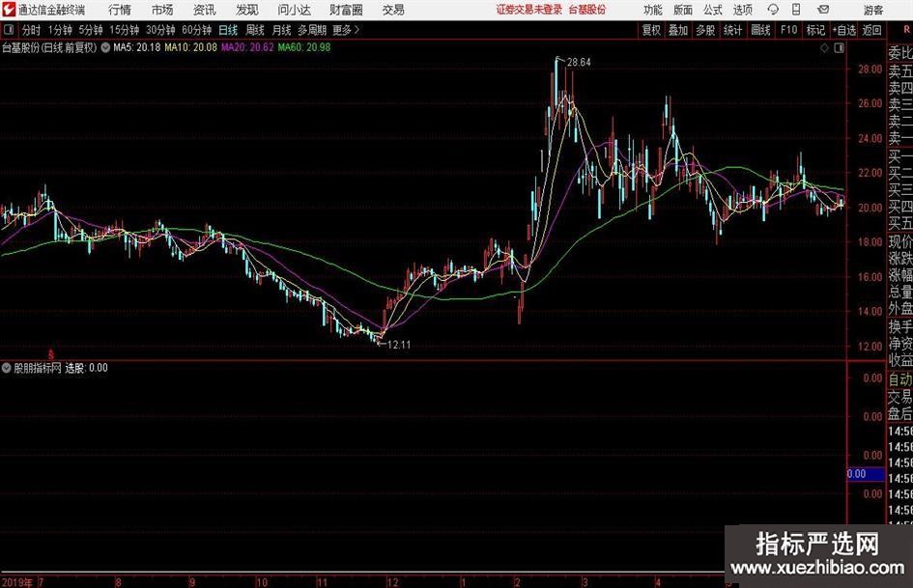The image size is (913, 588).
Task: Switch to the 5分钟 period tab
Action: (91, 30)
